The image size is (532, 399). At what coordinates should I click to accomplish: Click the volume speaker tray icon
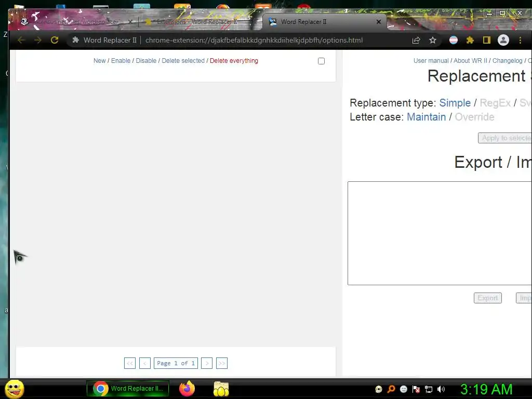(x=441, y=389)
